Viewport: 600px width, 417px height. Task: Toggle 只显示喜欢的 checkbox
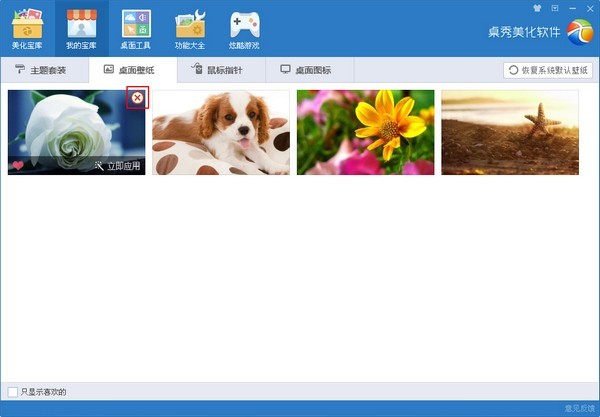pyautogui.click(x=12, y=391)
